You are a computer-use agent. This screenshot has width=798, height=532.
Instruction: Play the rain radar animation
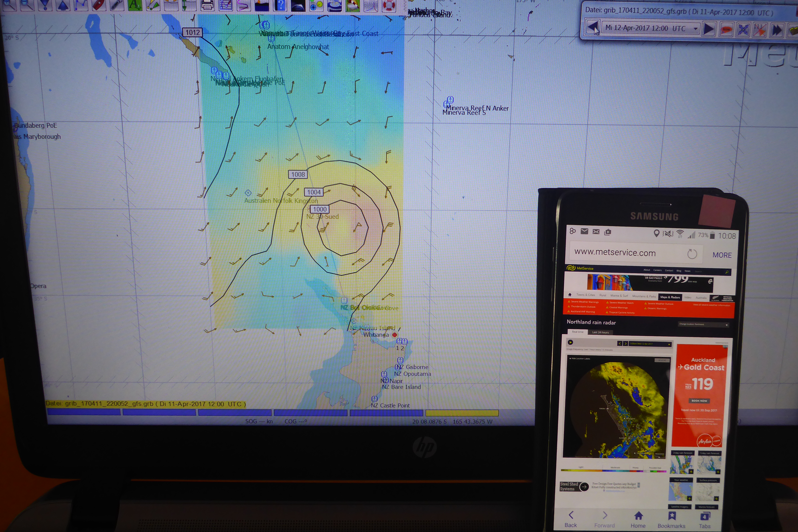pyautogui.click(x=570, y=342)
